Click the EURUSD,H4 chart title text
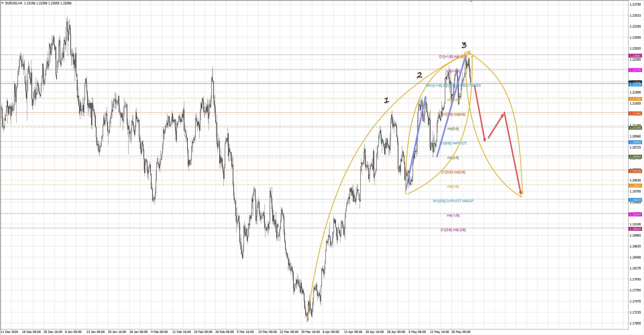Viewport: 644px width, 335px height. 13,3
